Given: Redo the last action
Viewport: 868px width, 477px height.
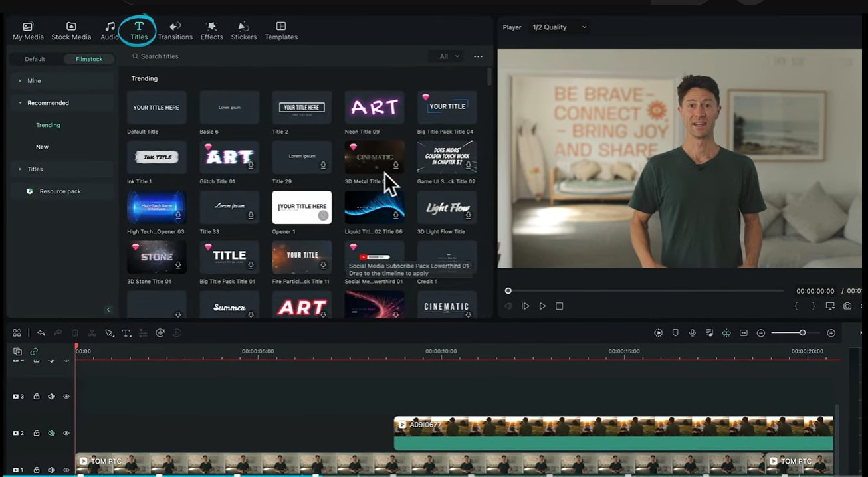Looking at the screenshot, I should click(x=58, y=333).
